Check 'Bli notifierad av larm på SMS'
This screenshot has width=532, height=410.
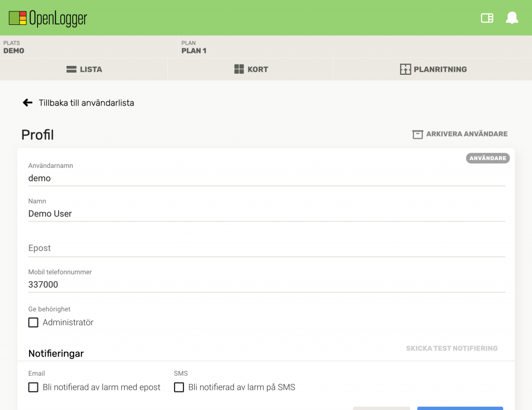(x=179, y=387)
